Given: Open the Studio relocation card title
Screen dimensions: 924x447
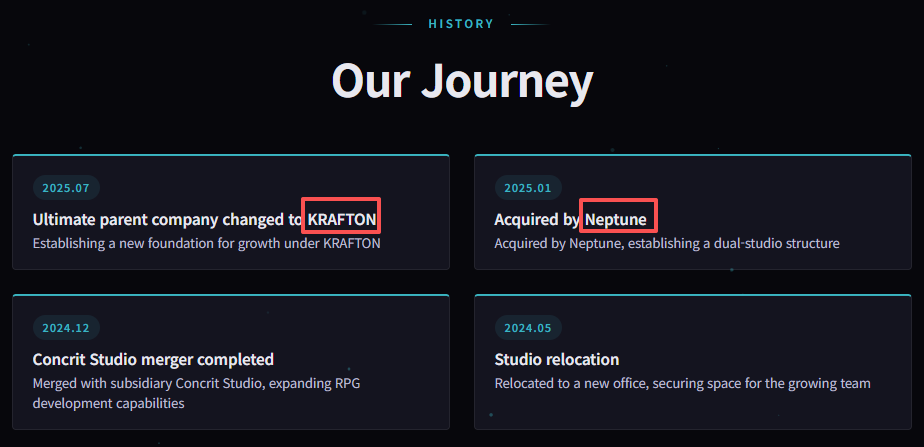Looking at the screenshot, I should pyautogui.click(x=557, y=359).
